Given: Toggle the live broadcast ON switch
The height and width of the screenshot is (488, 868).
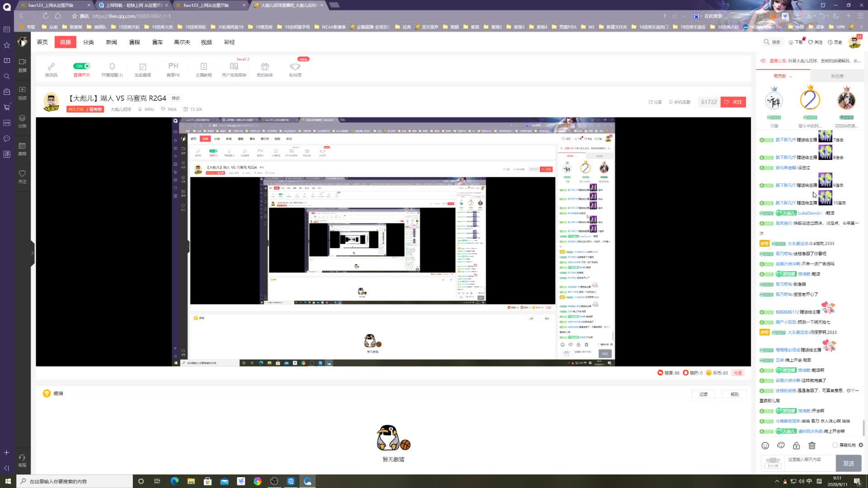Looking at the screenshot, I should [82, 66].
